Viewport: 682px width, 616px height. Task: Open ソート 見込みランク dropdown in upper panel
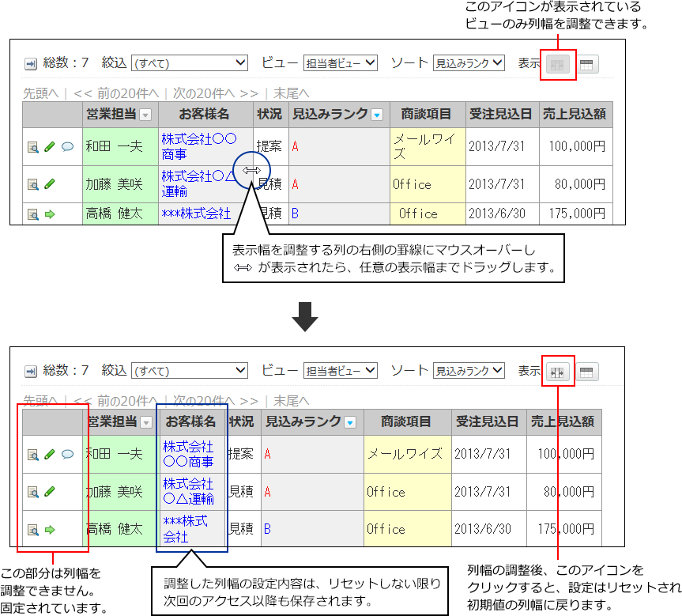pyautogui.click(x=469, y=63)
